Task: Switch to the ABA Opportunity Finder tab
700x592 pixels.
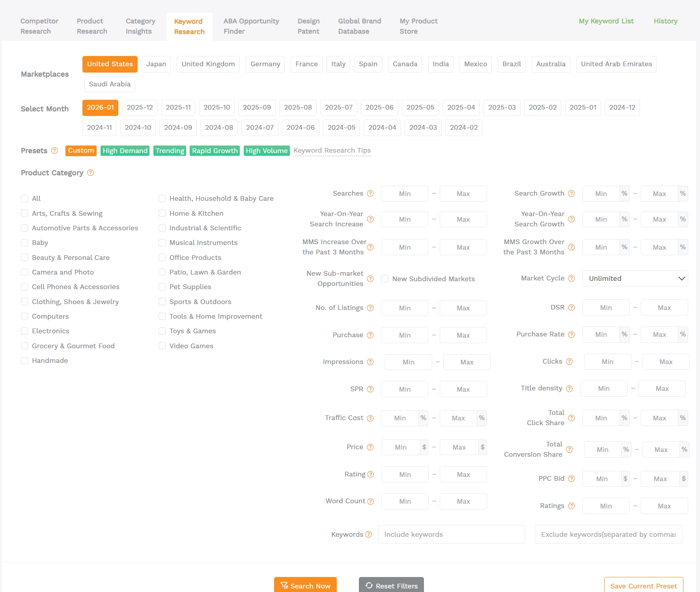Action: click(x=251, y=26)
